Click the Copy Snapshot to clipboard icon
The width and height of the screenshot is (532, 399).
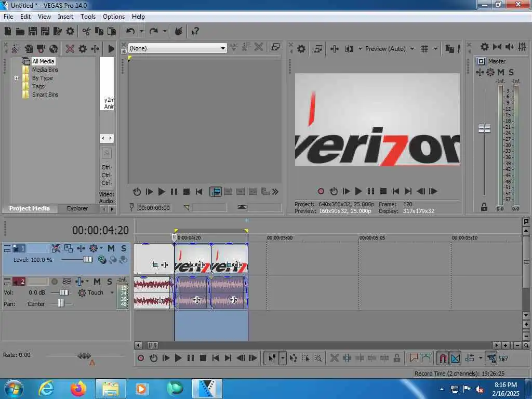(449, 49)
